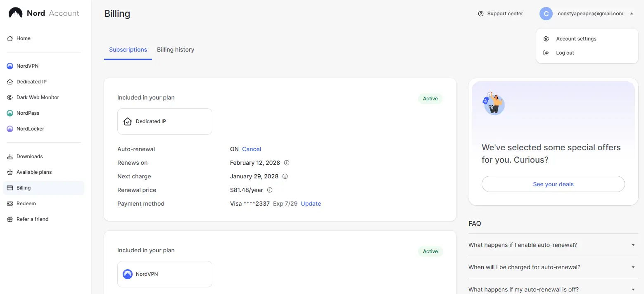Click the Billing card icon in sidebar
Screen dimensions: 644x294
tap(10, 188)
